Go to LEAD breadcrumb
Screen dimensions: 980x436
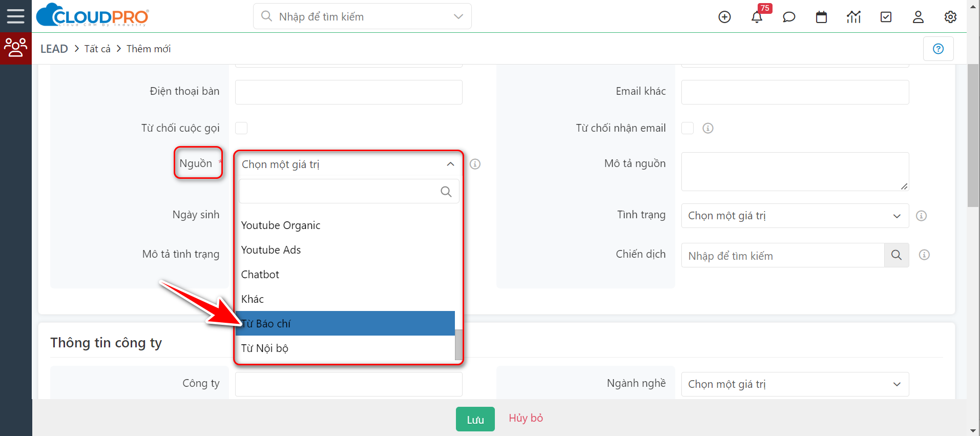pos(54,49)
